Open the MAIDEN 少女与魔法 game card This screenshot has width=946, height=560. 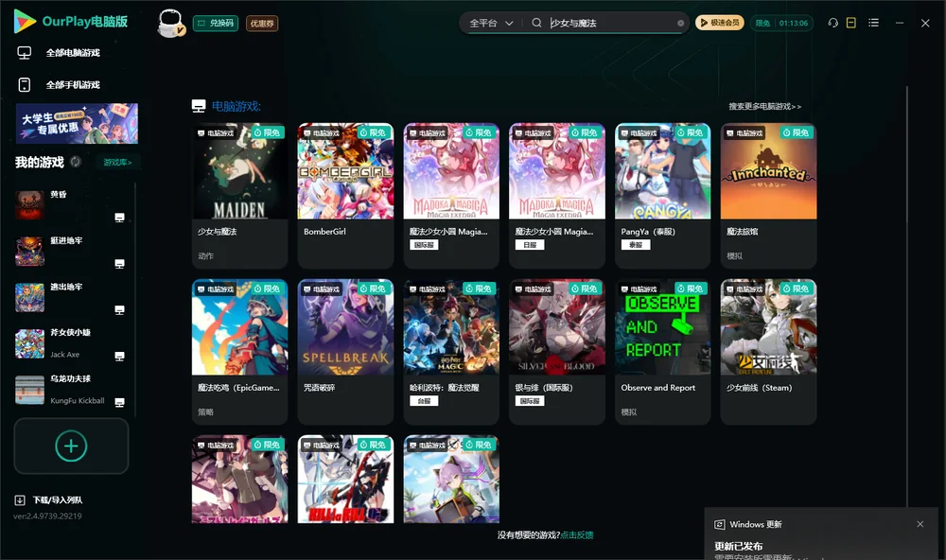tap(239, 196)
